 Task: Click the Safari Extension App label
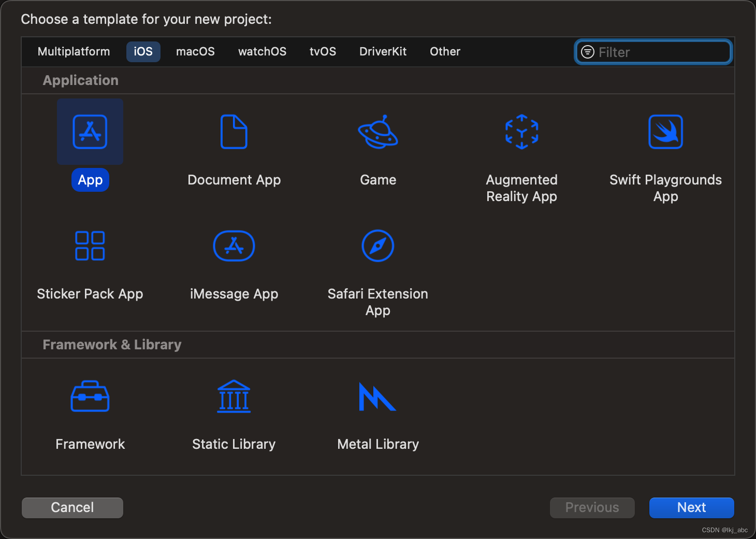378,302
